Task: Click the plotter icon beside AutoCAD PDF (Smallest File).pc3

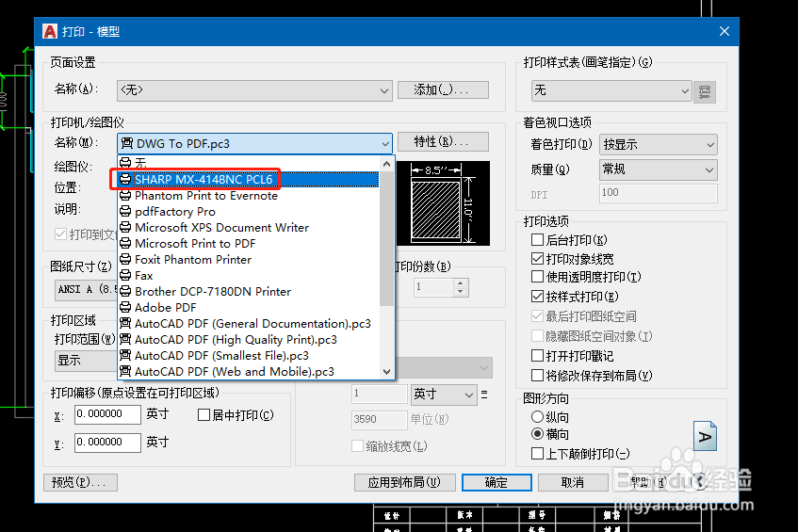Action: 125,356
